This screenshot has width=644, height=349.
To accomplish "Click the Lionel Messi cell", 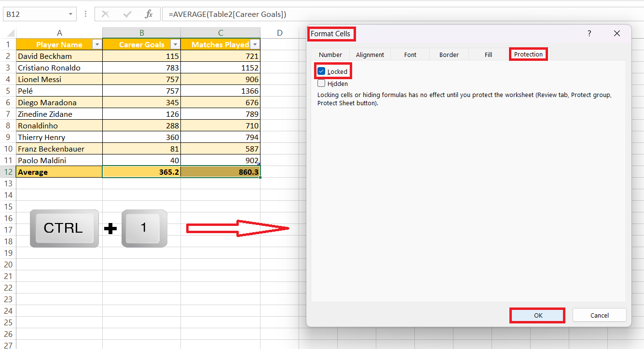I will [x=59, y=79].
